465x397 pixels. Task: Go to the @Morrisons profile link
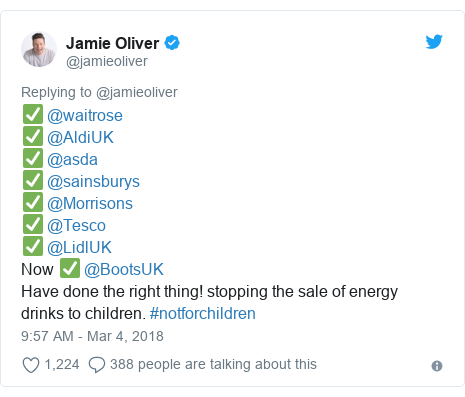click(x=90, y=204)
